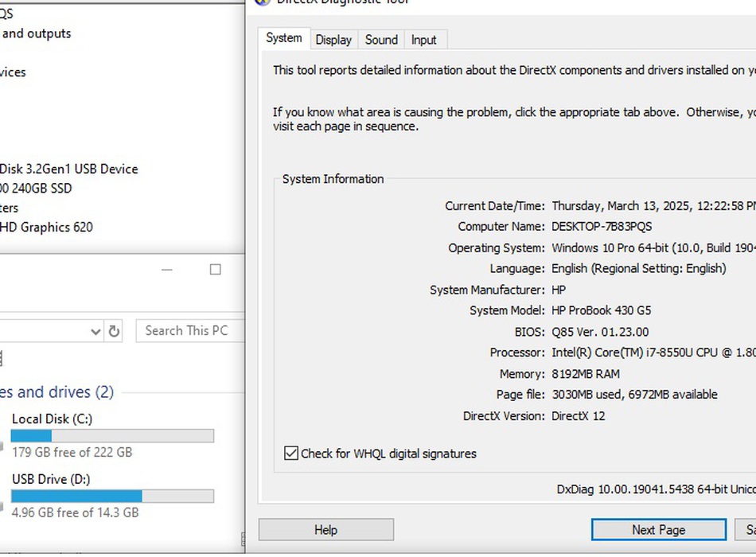Select the Input tab

point(423,40)
